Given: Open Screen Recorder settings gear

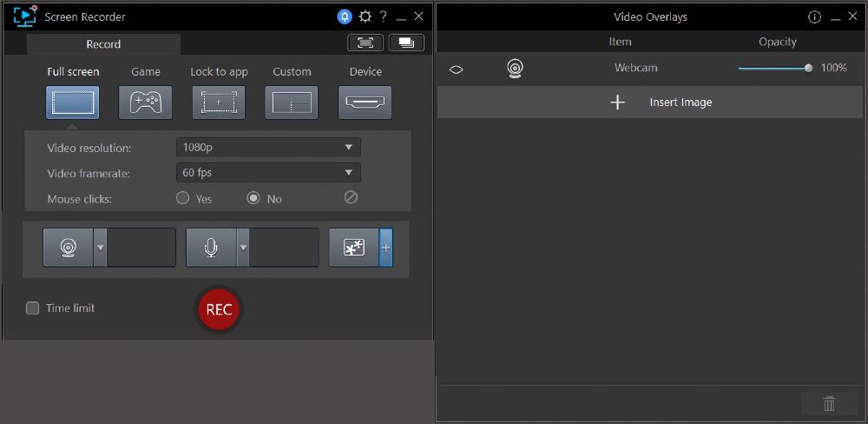Looking at the screenshot, I should tap(365, 17).
